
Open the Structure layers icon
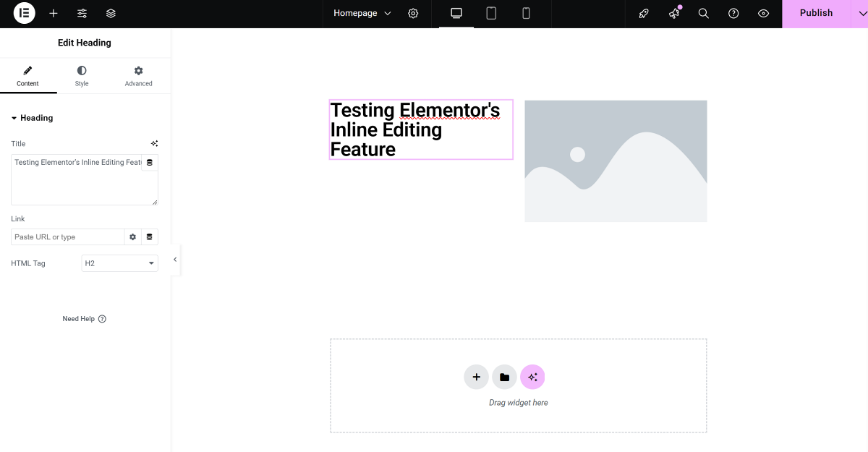pyautogui.click(x=111, y=14)
